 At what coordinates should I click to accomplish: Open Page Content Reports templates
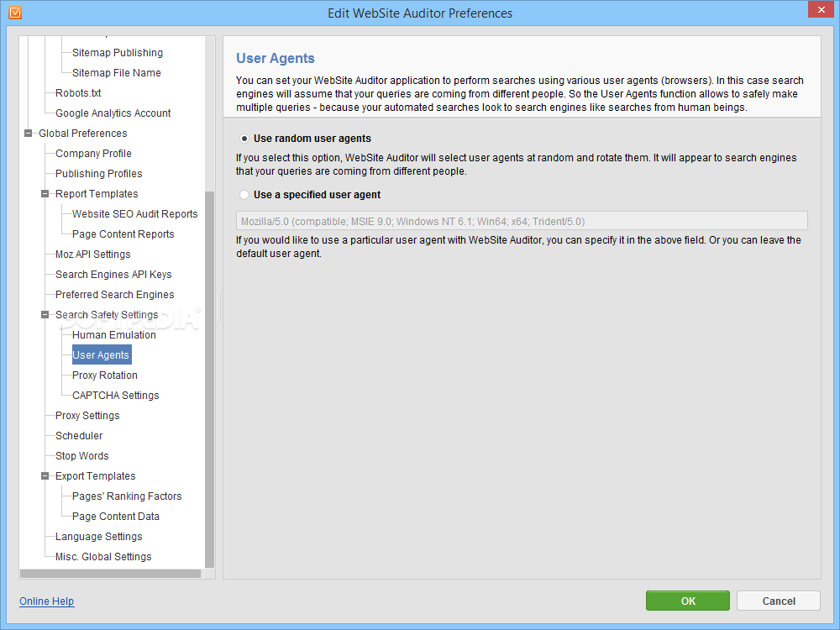123,234
